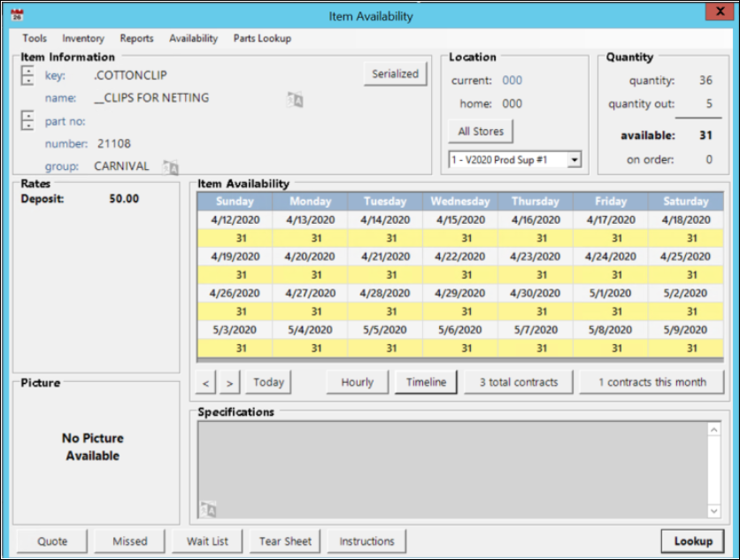Switch to Hourly availability view
740x560 pixels.
(357, 382)
